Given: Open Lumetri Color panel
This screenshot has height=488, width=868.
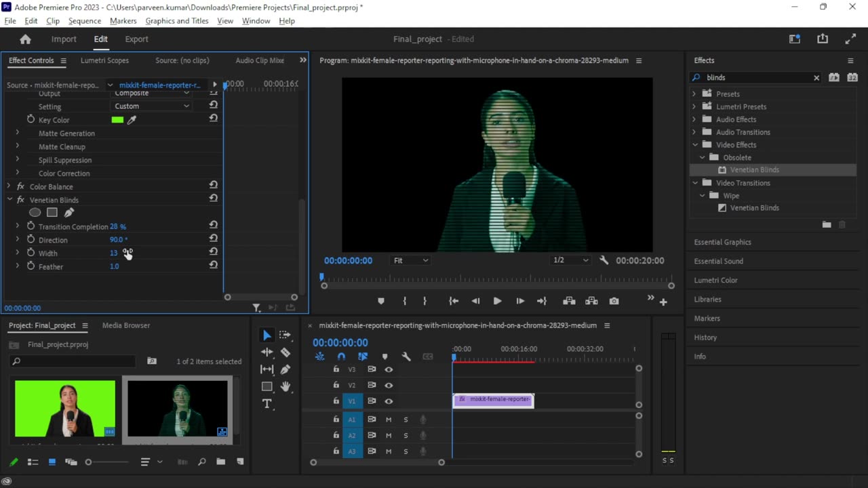Looking at the screenshot, I should click(x=716, y=280).
